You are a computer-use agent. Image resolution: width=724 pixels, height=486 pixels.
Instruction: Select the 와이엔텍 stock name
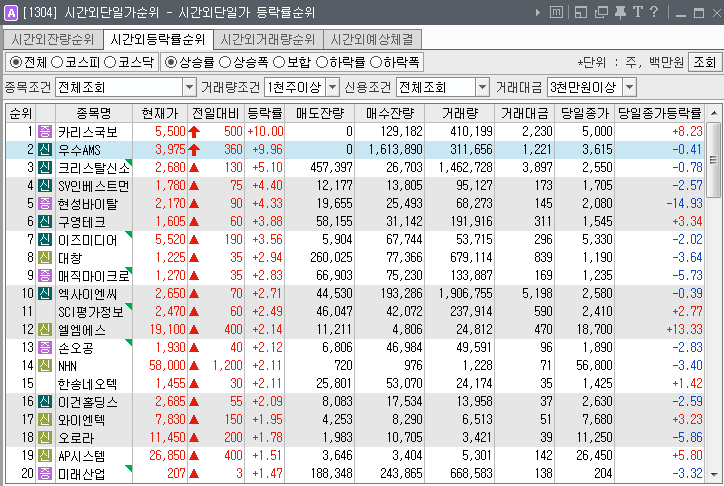click(x=81, y=420)
